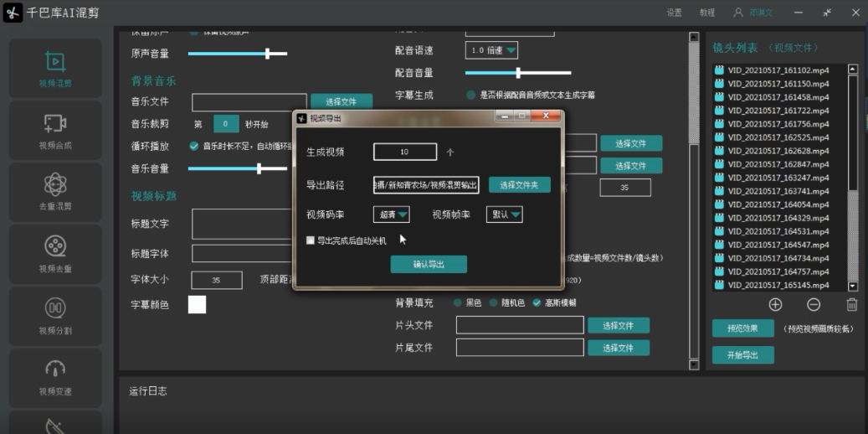Expand the 视频帧率 dropdown showing 默认

pyautogui.click(x=504, y=214)
